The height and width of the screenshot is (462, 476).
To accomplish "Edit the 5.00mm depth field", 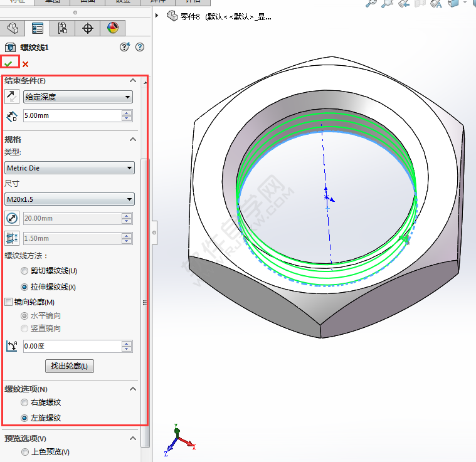I will point(72,115).
